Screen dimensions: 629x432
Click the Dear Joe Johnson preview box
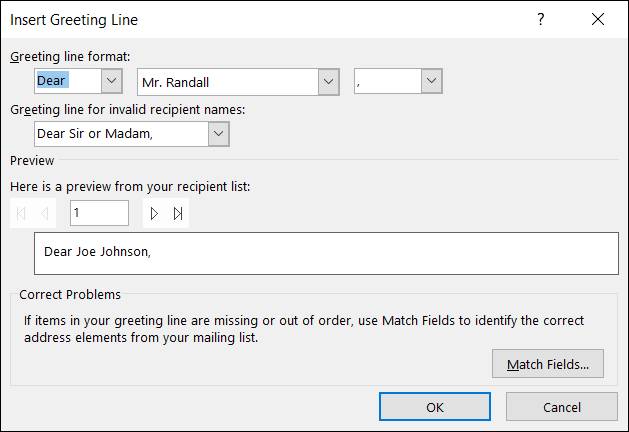pos(326,253)
